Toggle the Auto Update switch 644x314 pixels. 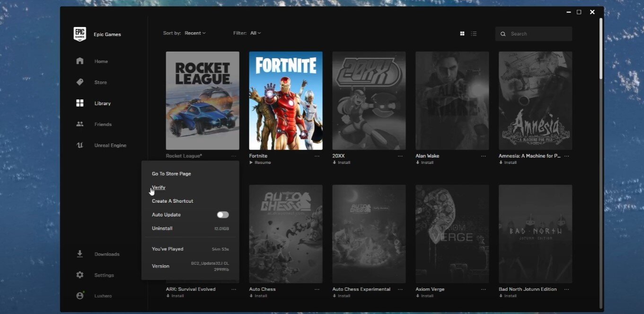[222, 215]
